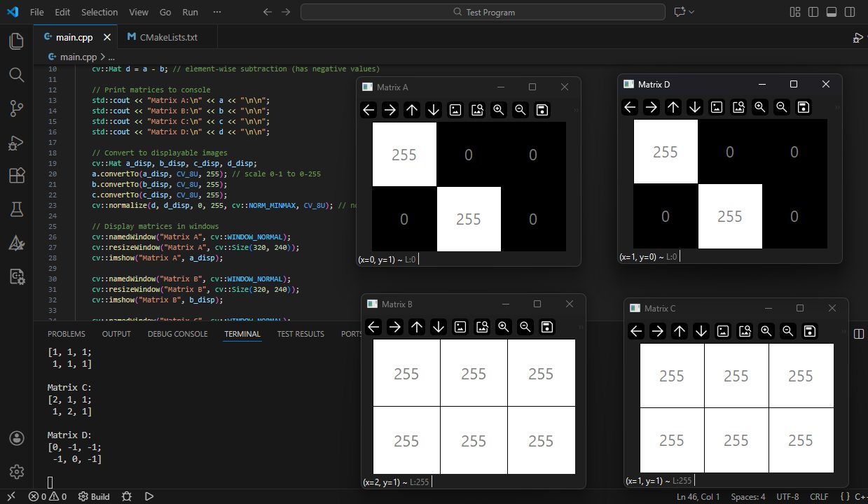Open the Copilot chat dropdown chevron
This screenshot has height=504, width=868.
pyautogui.click(x=692, y=12)
